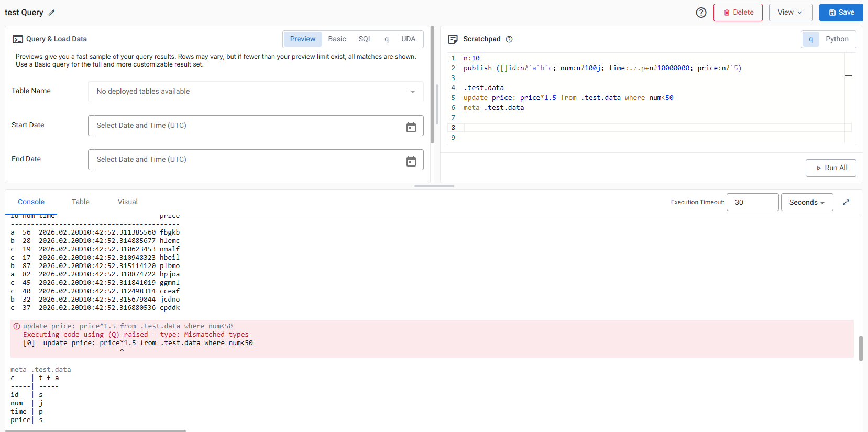Click the 'meta .test.data' console output heading
This screenshot has height=432, width=868.
(x=41, y=370)
